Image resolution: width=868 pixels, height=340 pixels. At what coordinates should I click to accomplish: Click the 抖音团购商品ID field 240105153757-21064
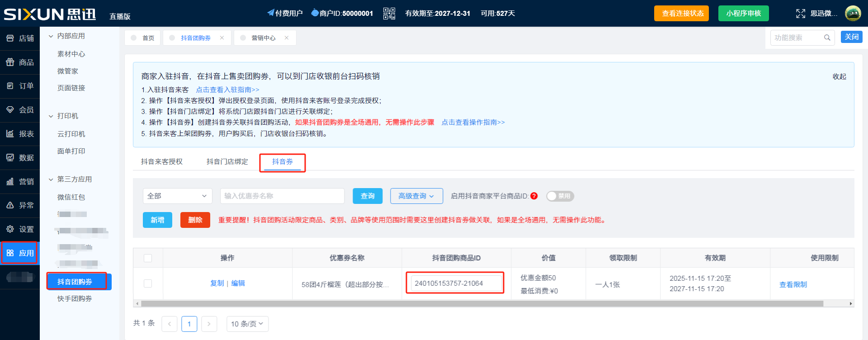pyautogui.click(x=456, y=283)
